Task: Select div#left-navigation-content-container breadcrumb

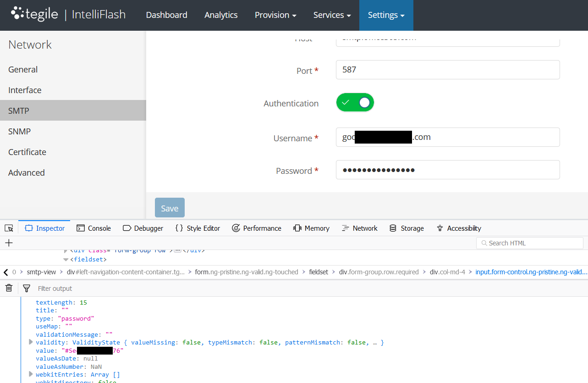Action: coord(126,272)
